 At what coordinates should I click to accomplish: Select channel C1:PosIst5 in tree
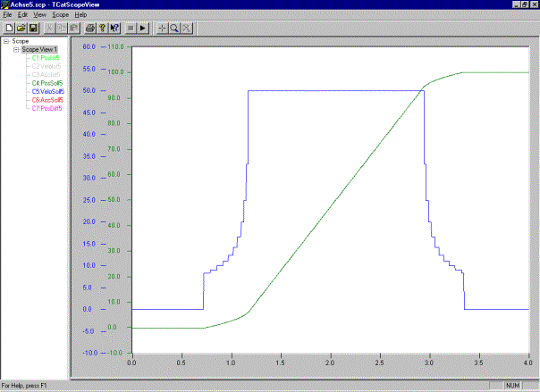click(x=46, y=57)
